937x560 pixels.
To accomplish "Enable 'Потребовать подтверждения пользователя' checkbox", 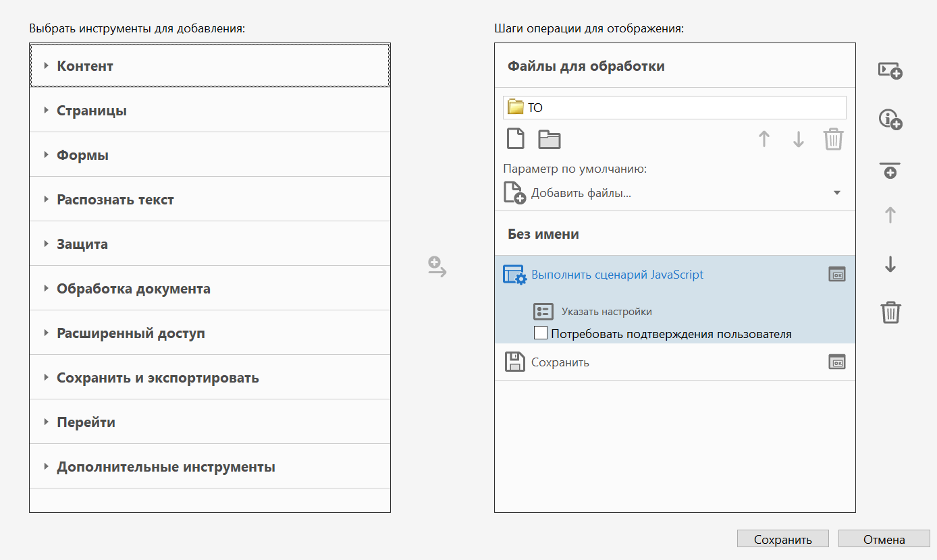I will click(x=541, y=333).
